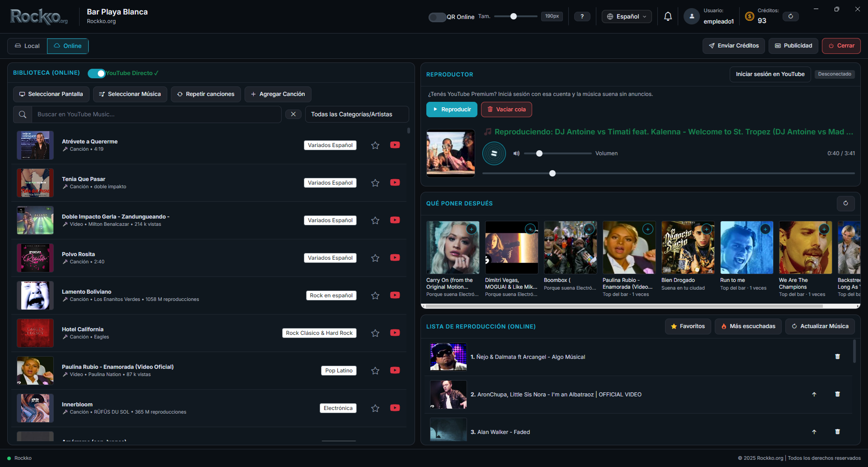Click Vaciar cola button
The width and height of the screenshot is (868, 467).
tap(506, 110)
